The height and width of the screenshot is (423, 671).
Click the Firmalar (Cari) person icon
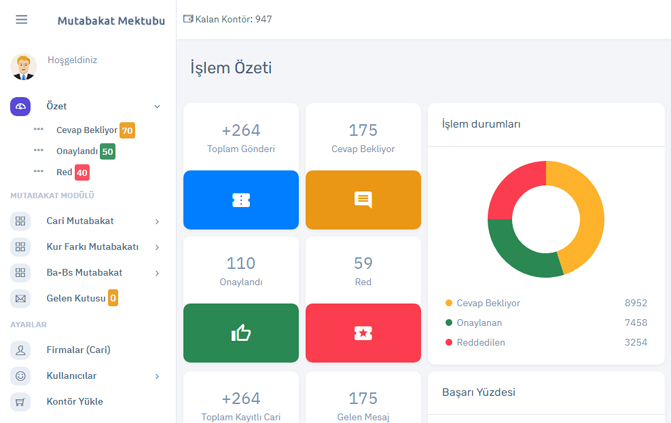pyautogui.click(x=21, y=350)
